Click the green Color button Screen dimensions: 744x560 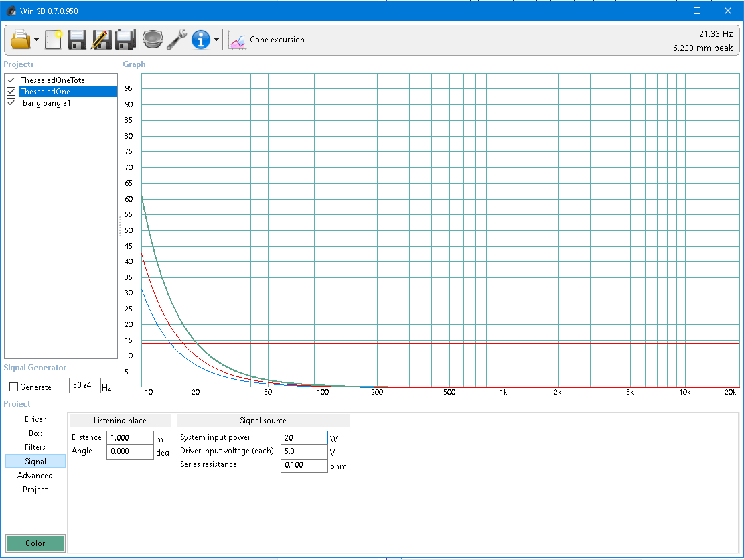click(x=35, y=543)
